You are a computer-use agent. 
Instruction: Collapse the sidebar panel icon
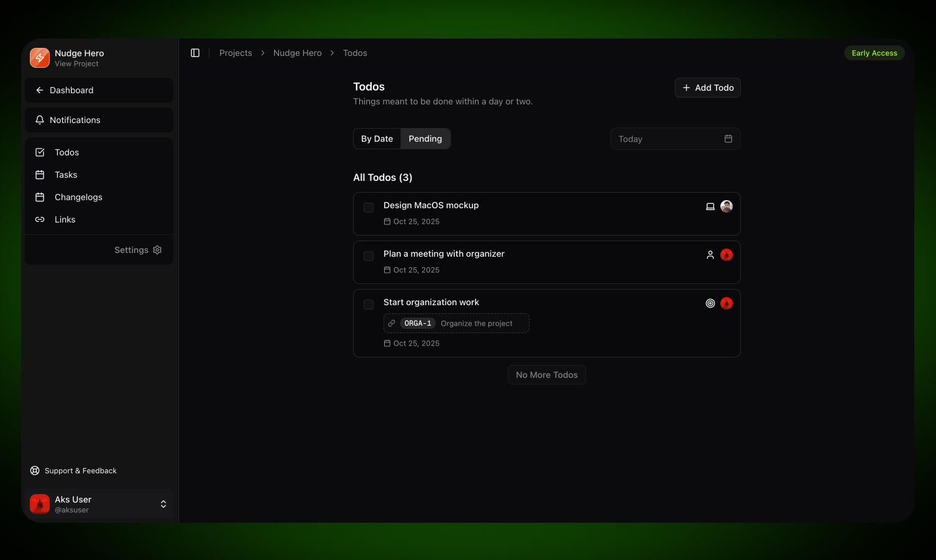pyautogui.click(x=195, y=53)
